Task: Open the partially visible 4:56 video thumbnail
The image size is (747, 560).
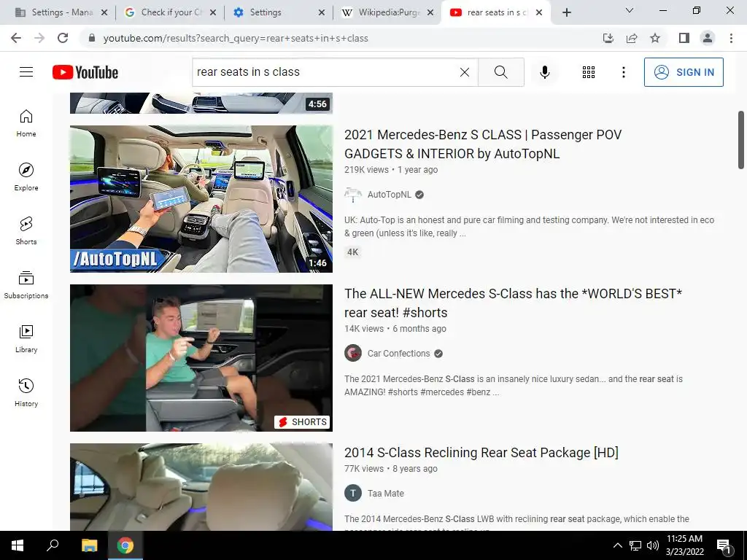Action: (201, 104)
